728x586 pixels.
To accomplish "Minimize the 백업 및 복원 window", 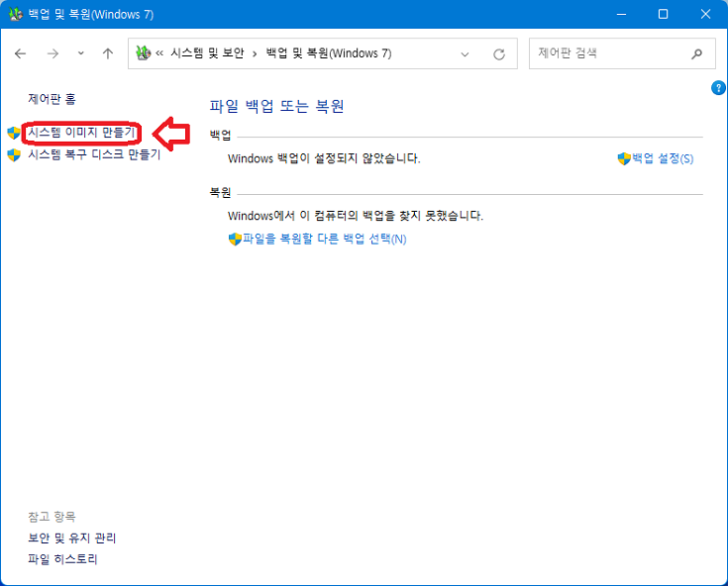I will (621, 15).
